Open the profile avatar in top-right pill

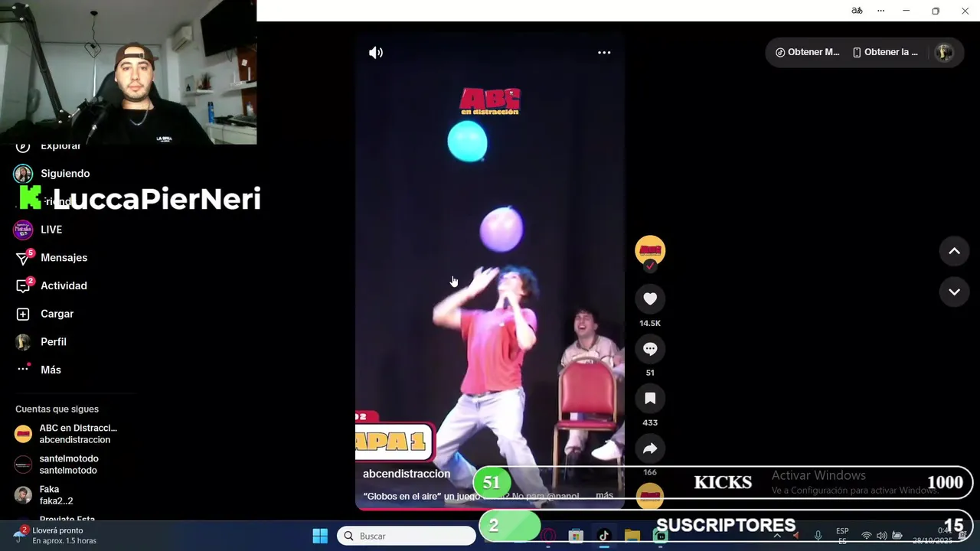[944, 52]
